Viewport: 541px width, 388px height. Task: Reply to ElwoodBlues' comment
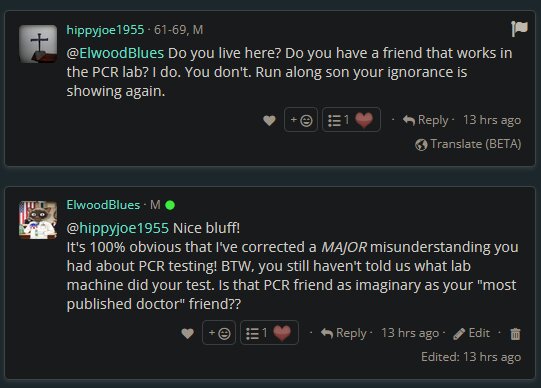(x=344, y=333)
